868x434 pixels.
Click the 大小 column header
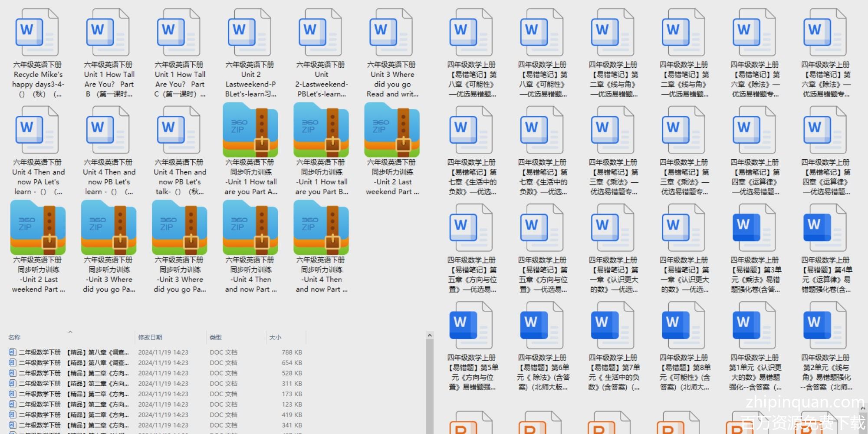pyautogui.click(x=275, y=337)
